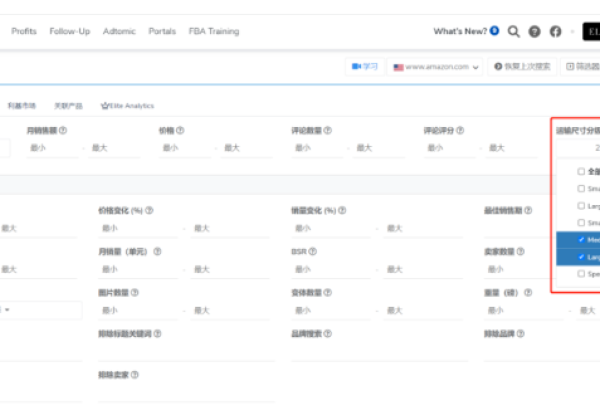600x420 pixels.
Task: Switch to the 关联产品 tab
Action: coord(68,106)
